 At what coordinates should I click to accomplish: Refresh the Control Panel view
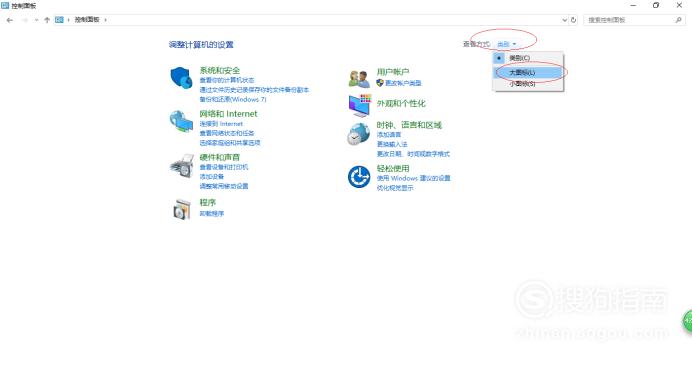pyautogui.click(x=573, y=20)
